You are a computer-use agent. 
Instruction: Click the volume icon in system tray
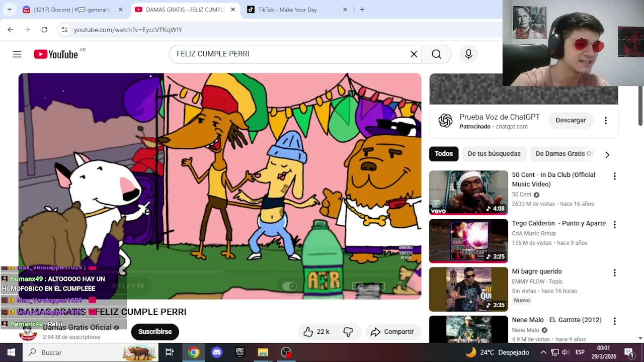coord(566,352)
